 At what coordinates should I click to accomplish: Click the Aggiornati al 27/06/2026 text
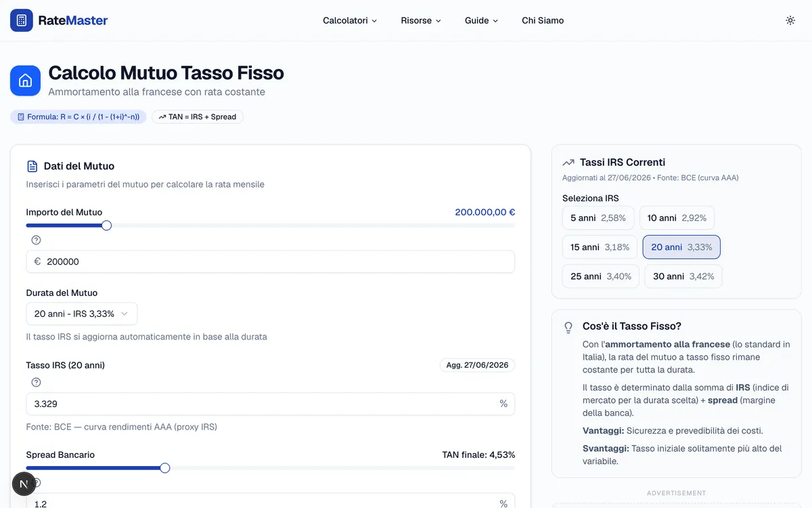(x=650, y=178)
